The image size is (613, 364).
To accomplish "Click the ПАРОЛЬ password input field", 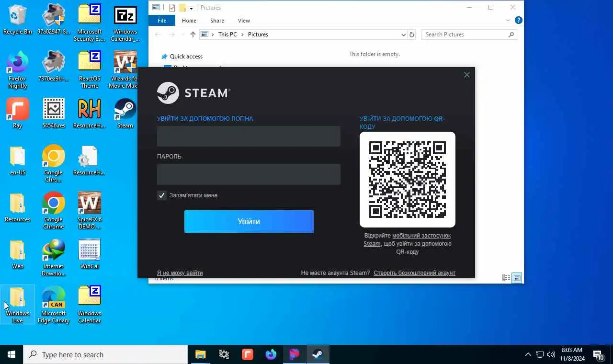I will tap(249, 174).
